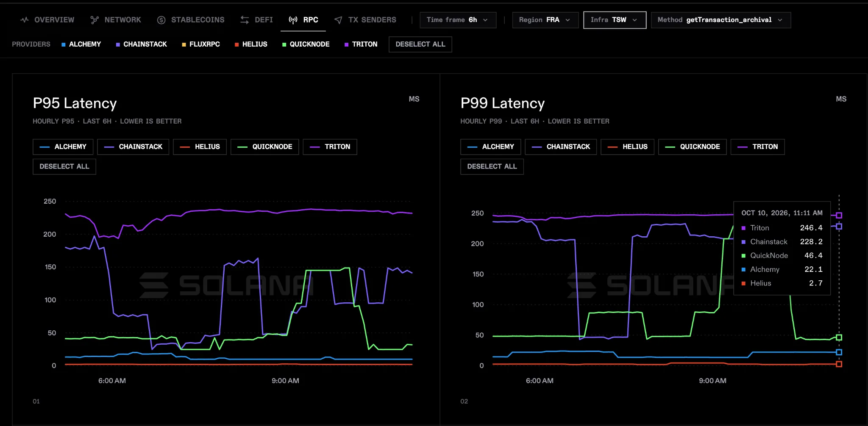Hide Chainstack series in P99 chart
Viewport: 868px width, 426px height.
pyautogui.click(x=561, y=147)
